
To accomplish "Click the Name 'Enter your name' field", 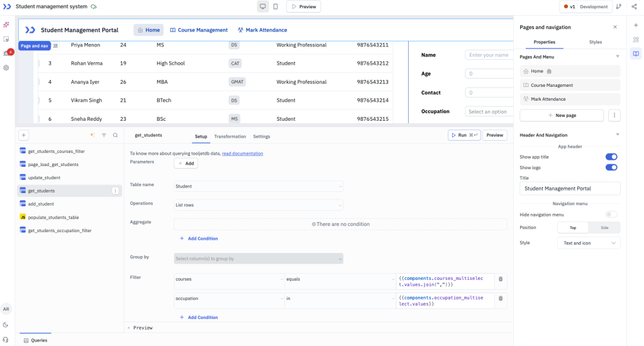I will tap(489, 55).
